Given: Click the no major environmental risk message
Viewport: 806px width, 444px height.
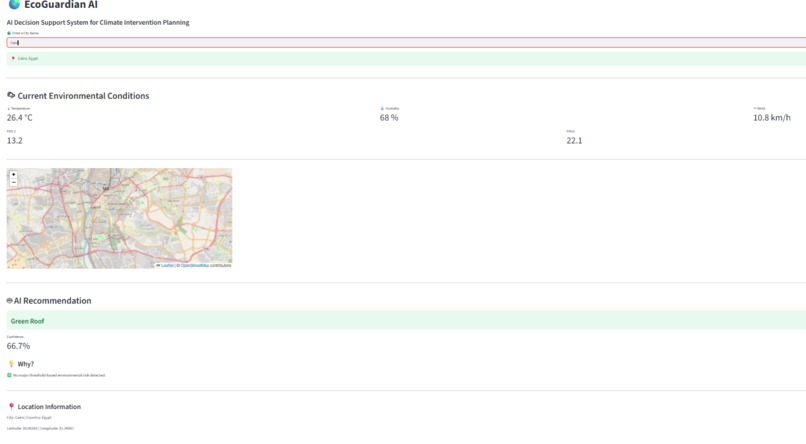Looking at the screenshot, I should point(59,375).
